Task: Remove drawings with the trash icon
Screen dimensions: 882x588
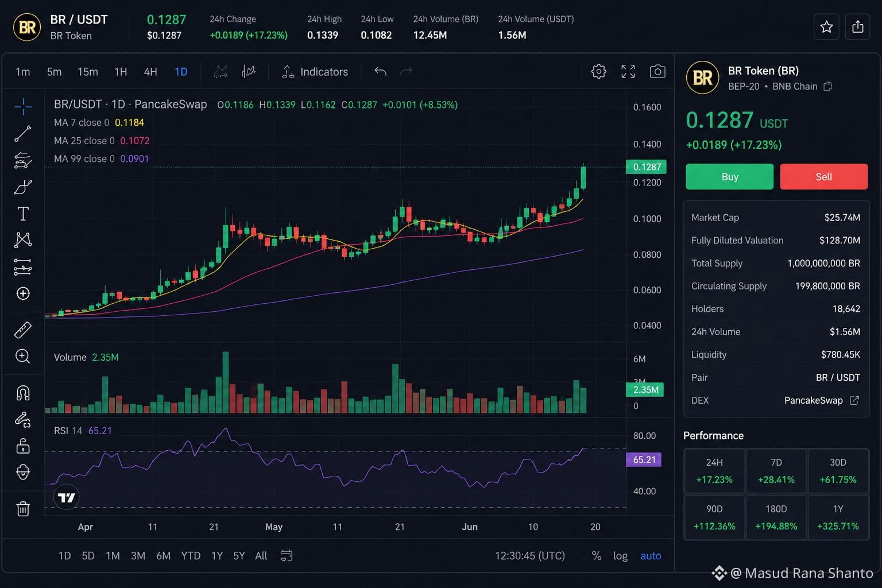Action: [x=23, y=509]
